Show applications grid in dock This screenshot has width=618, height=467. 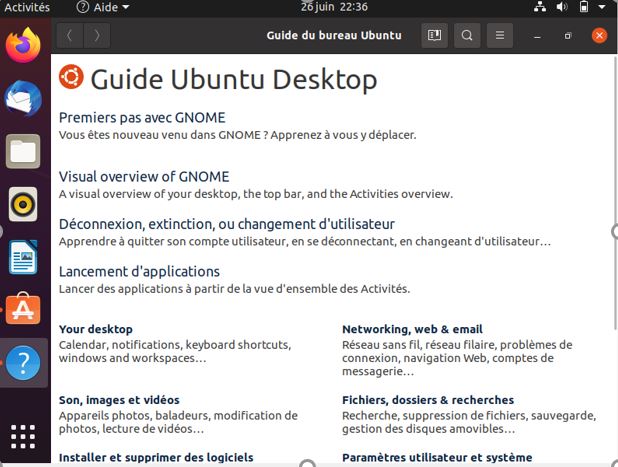(23, 437)
